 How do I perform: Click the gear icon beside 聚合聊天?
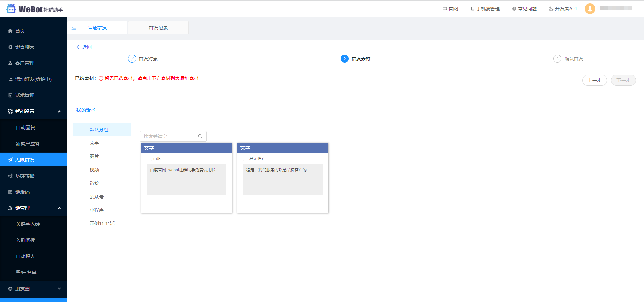(x=10, y=47)
